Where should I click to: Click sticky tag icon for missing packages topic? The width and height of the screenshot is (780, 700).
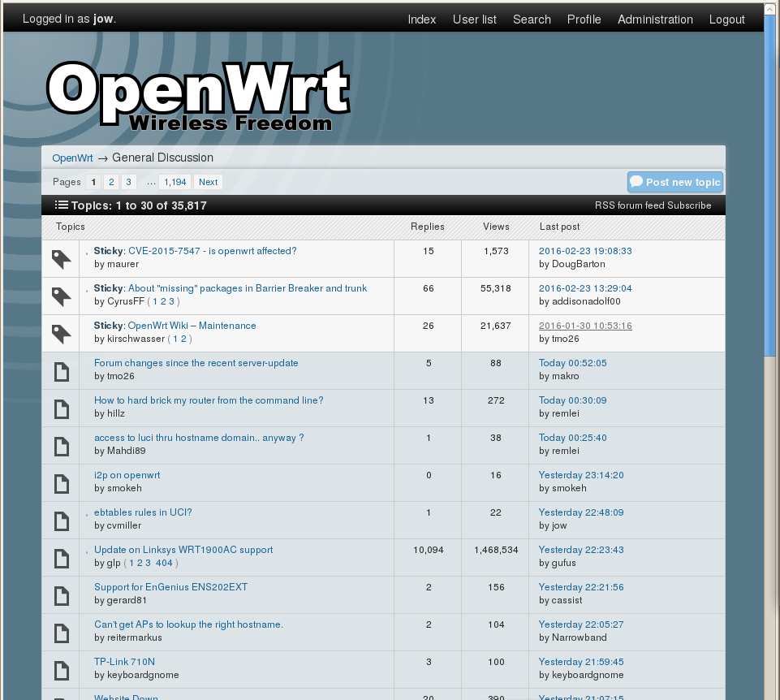(61, 296)
